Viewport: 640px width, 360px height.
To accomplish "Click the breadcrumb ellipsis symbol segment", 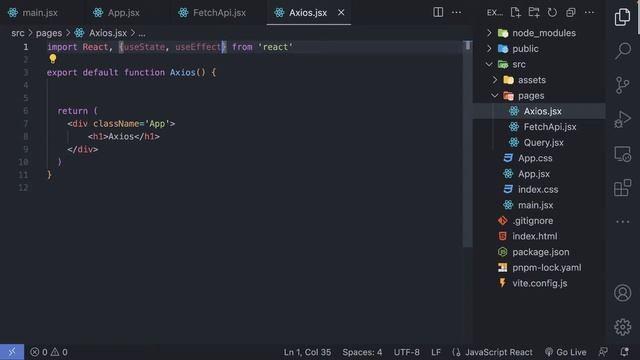I will (142, 33).
